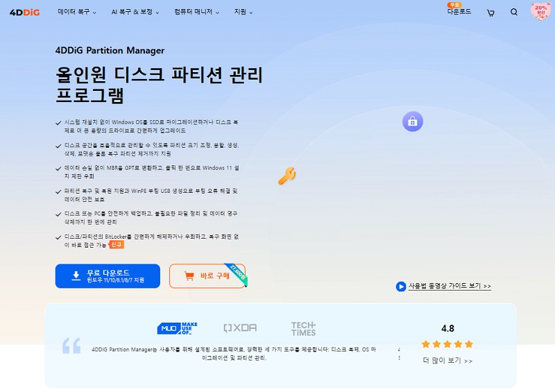The width and height of the screenshot is (555, 392).
Task: Click the 4.8 rating score
Action: 447,328
